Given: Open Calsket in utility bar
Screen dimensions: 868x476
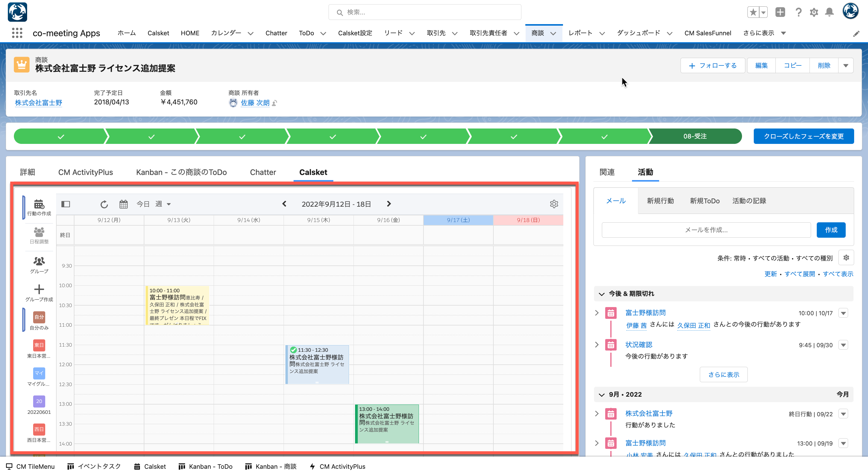Looking at the screenshot, I should [x=150, y=467].
